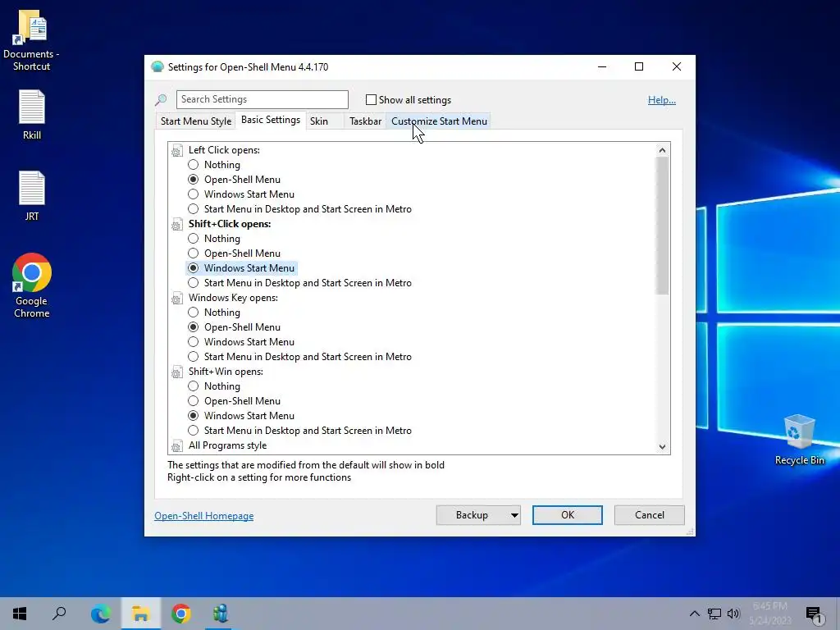Show hidden tray icons chevron

[694, 614]
